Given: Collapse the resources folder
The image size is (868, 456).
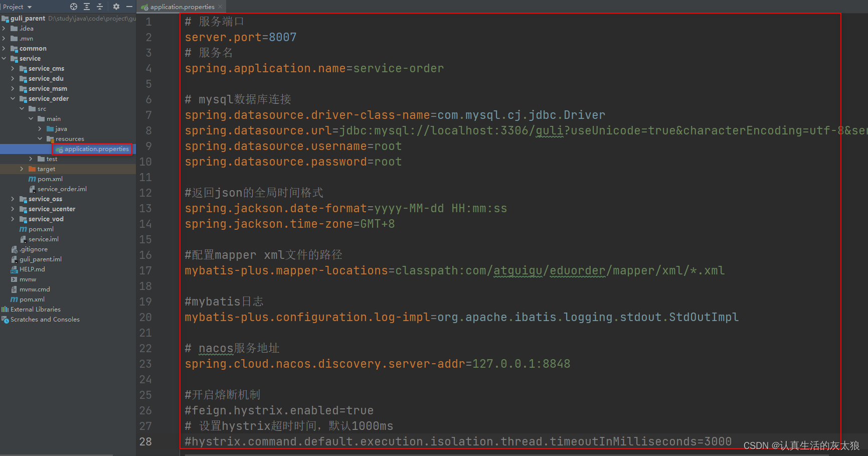Looking at the screenshot, I should point(40,139).
